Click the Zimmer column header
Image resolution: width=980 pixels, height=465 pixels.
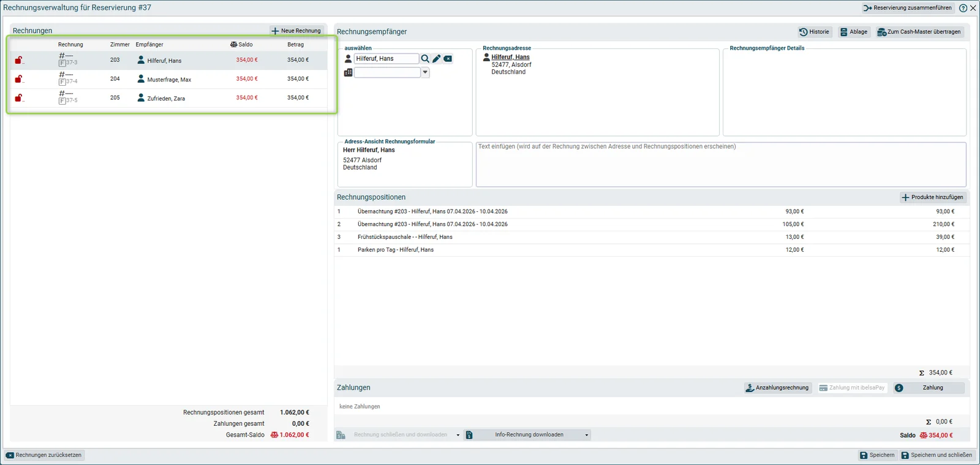120,45
